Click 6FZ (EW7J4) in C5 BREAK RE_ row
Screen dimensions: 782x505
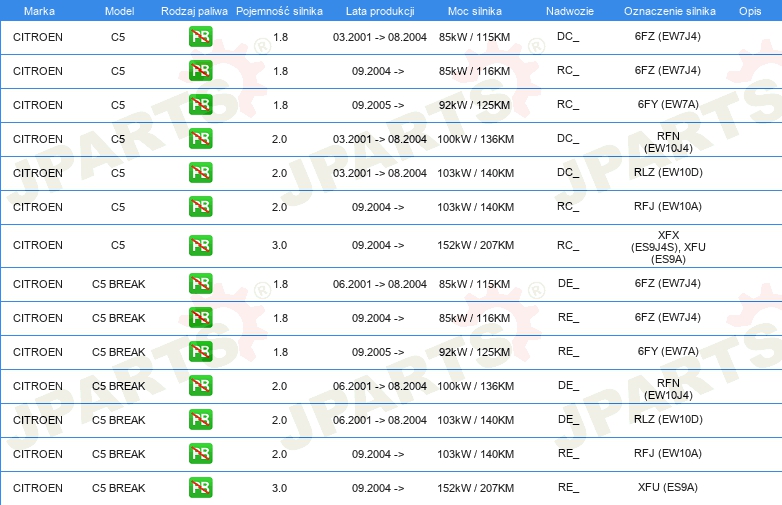pyautogui.click(x=668, y=317)
